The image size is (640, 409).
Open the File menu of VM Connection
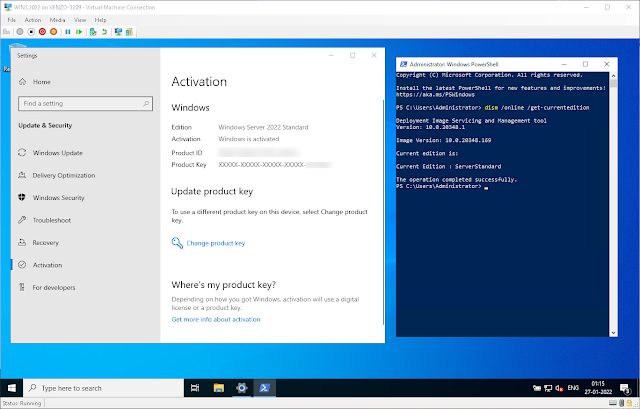pos(11,20)
